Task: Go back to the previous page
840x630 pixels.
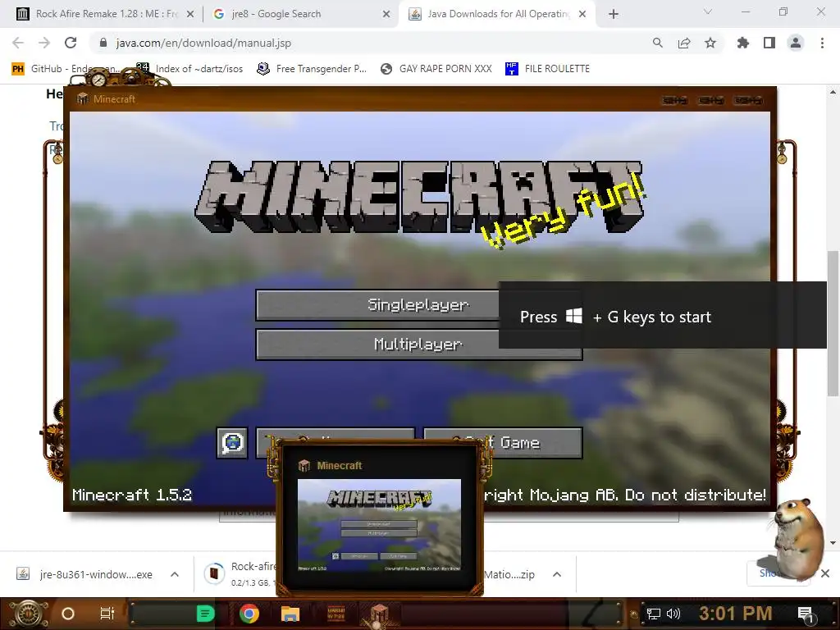Action: tap(18, 43)
